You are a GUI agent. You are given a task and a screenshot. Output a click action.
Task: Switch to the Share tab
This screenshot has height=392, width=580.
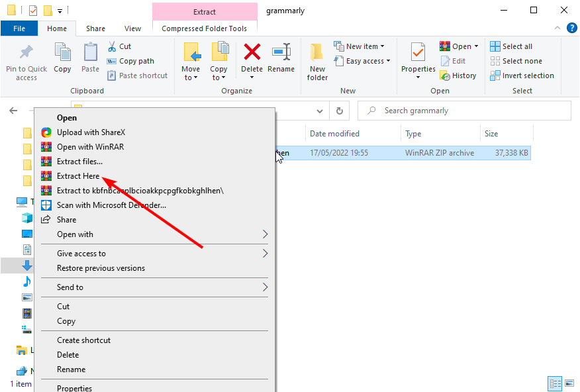point(95,28)
